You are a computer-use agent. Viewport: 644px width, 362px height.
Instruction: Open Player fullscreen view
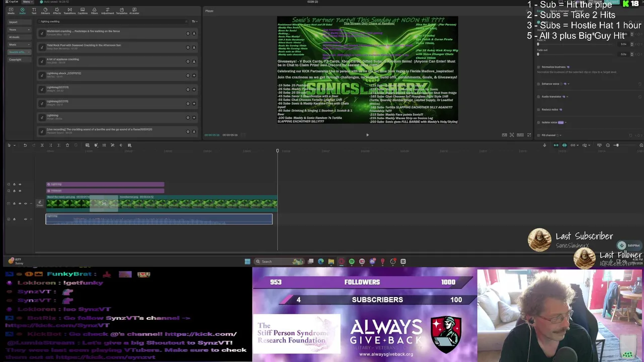529,135
